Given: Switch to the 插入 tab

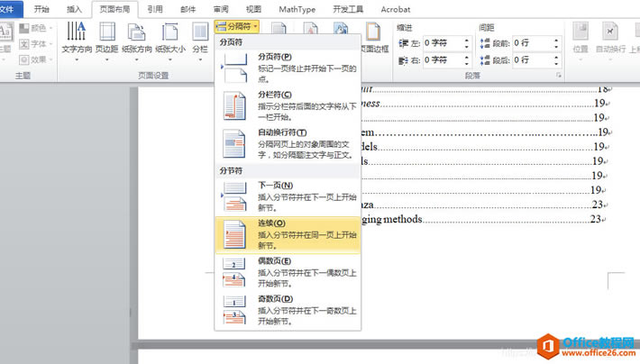Looking at the screenshot, I should click(74, 9).
